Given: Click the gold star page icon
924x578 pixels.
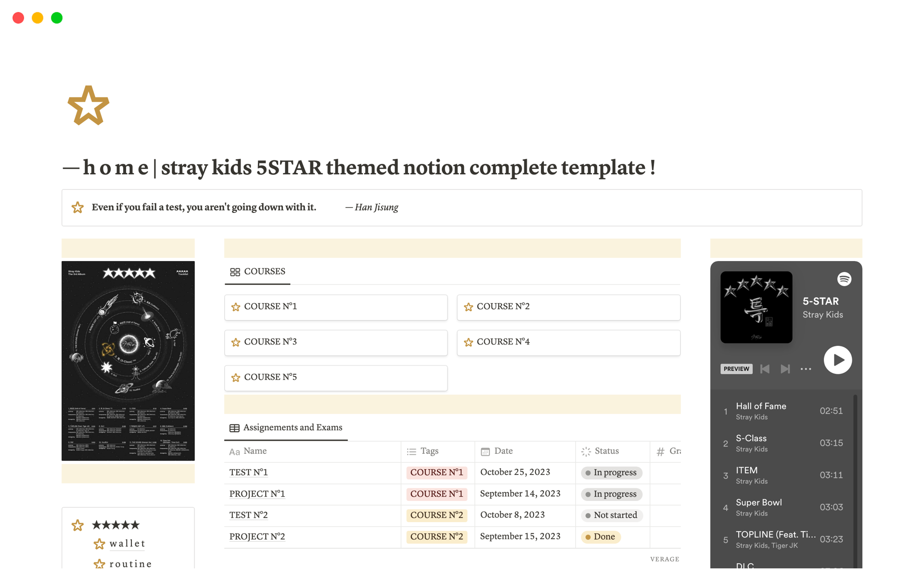Looking at the screenshot, I should [89, 105].
